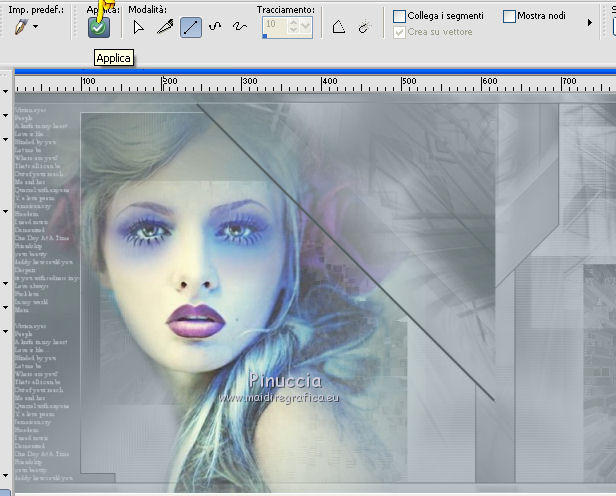616x496 pixels.
Task: Click the triangle contour icon after Tracciamento
Action: (x=339, y=27)
